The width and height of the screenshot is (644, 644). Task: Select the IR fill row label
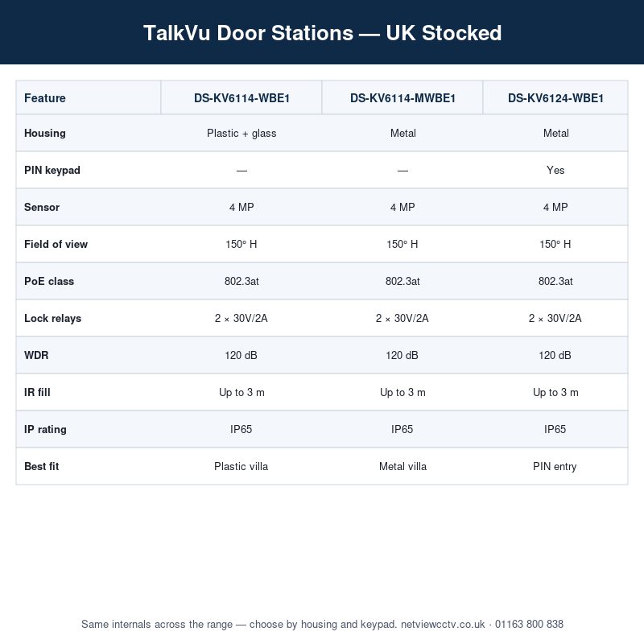[x=37, y=392]
